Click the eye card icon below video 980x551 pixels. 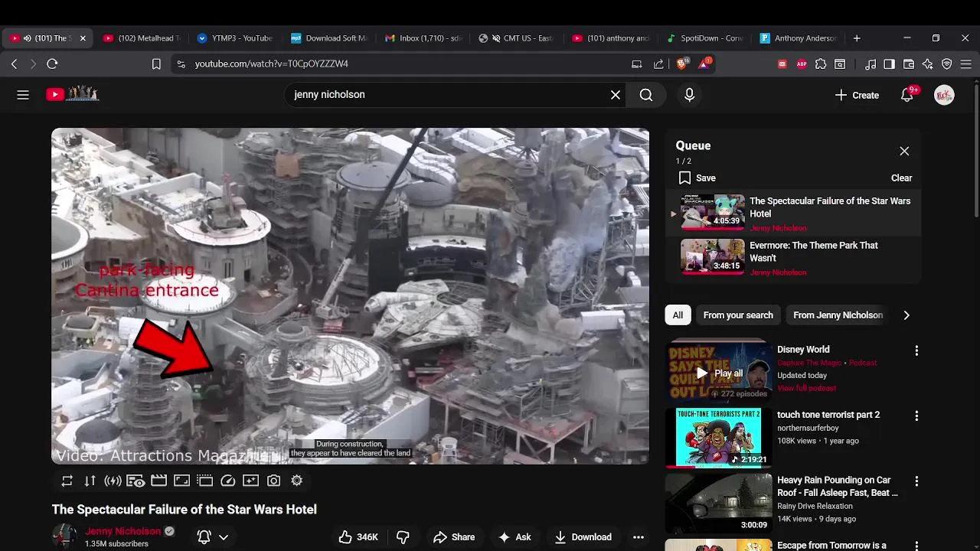point(136,481)
